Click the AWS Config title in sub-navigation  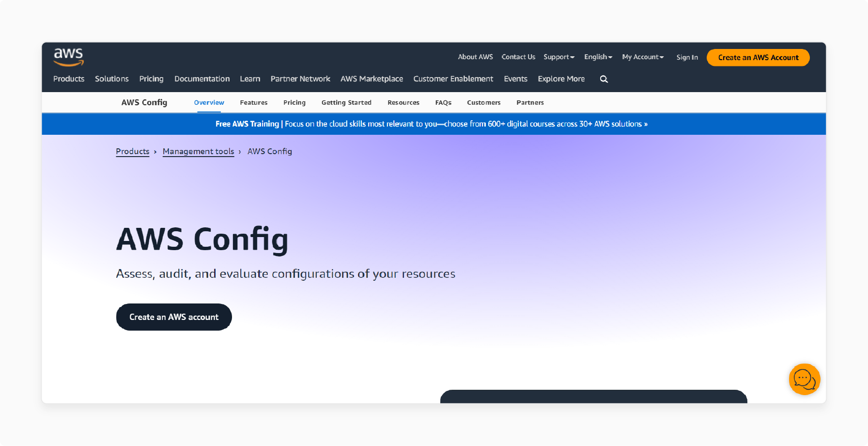(144, 103)
